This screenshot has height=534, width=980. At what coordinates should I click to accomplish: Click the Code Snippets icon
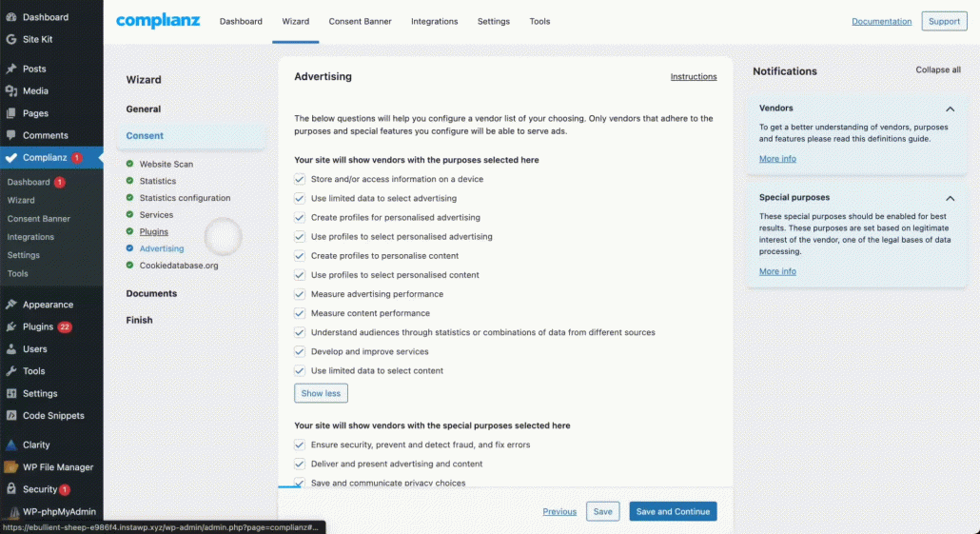point(11,416)
